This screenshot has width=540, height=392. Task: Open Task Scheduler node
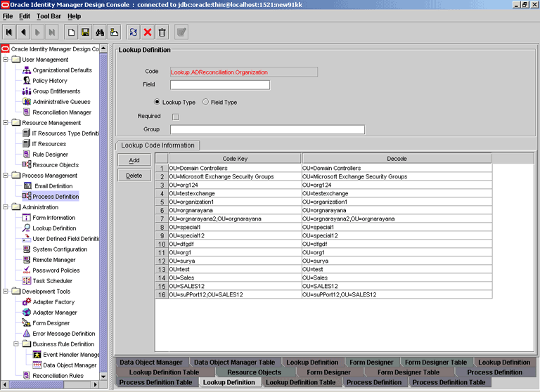point(52,281)
